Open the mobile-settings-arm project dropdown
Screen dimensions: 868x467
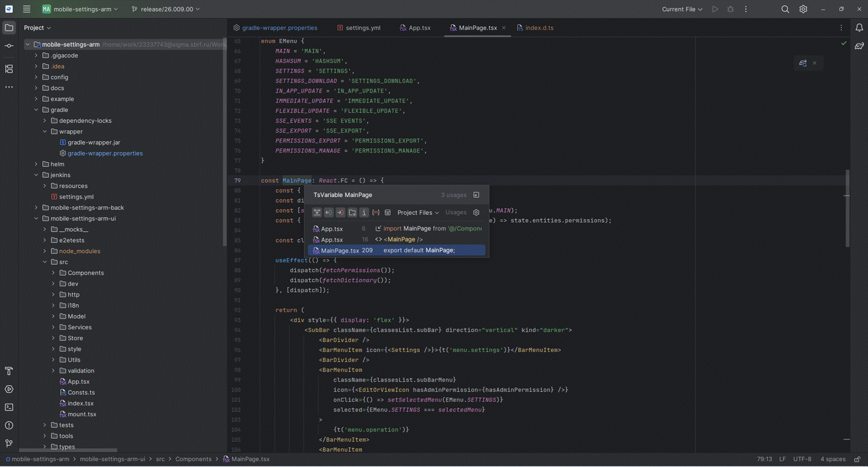click(80, 9)
